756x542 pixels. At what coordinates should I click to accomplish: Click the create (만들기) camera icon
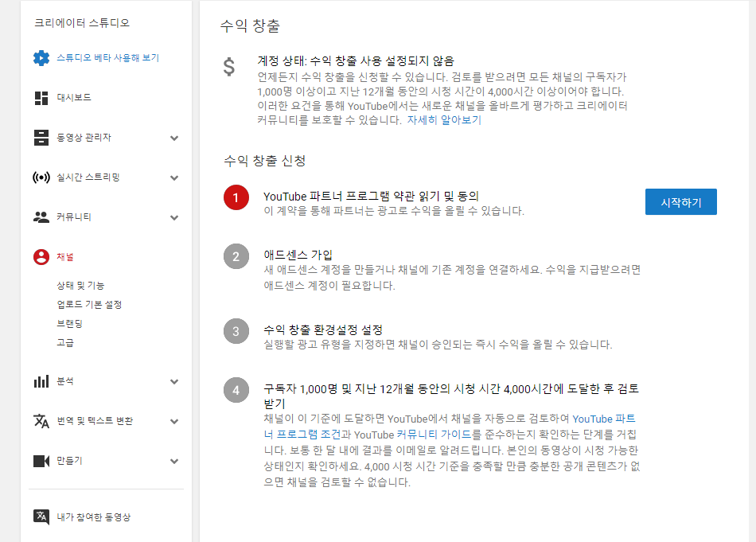tap(41, 461)
